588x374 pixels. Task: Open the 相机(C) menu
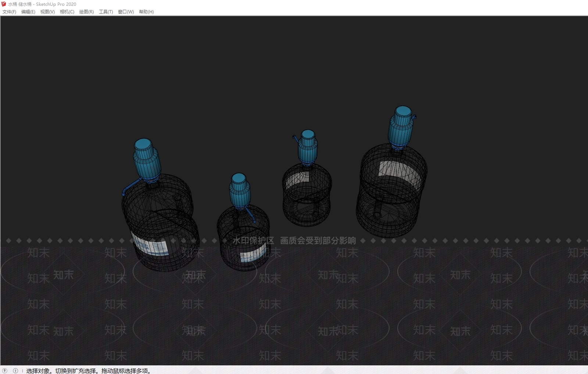[67, 12]
